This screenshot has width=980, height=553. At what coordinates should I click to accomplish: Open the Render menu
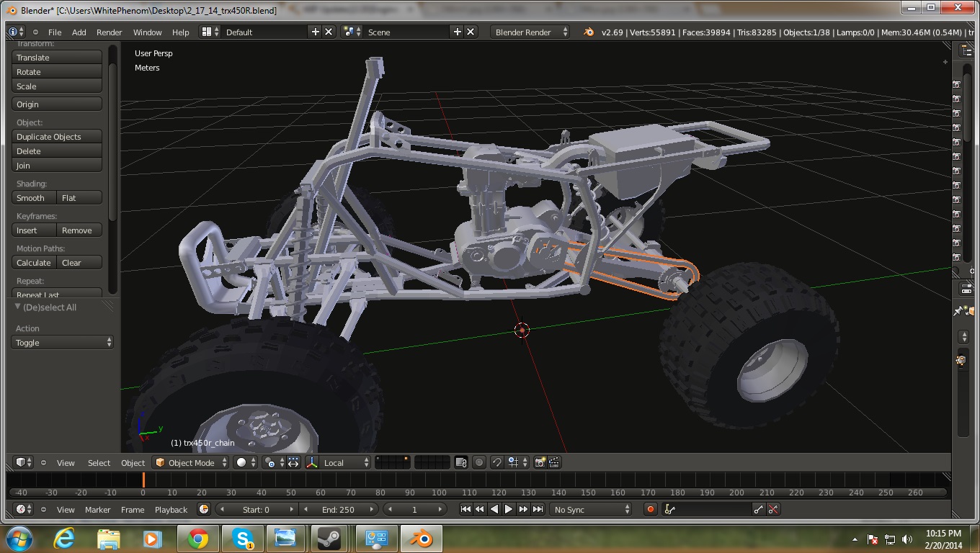pos(110,32)
